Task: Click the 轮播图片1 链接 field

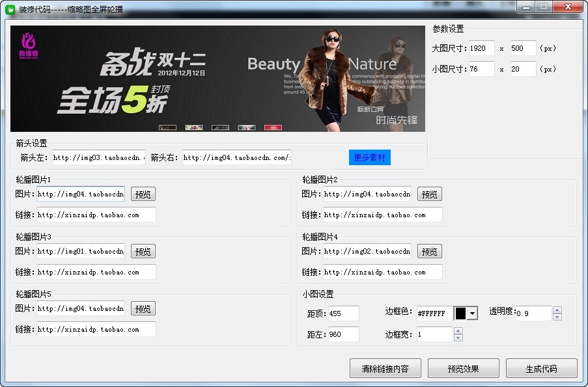Action: click(96, 215)
